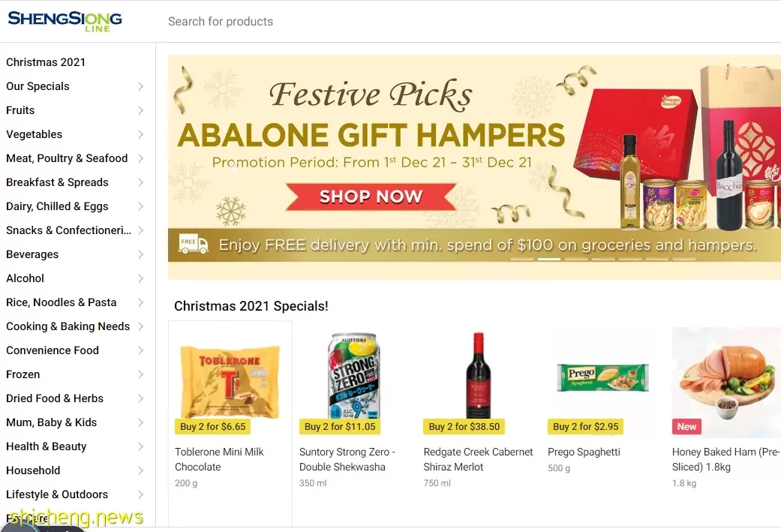Open the Prego Spaghetti product link

[x=584, y=452]
